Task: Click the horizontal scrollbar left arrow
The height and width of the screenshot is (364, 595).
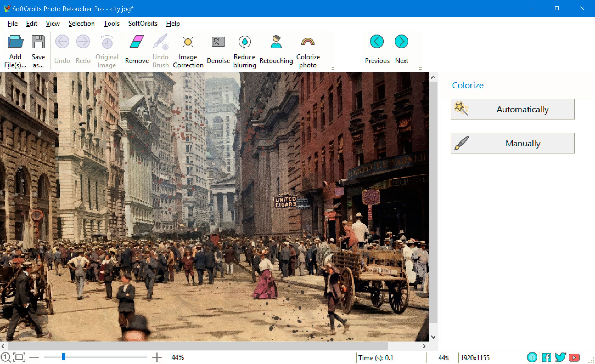Action: 3,346
